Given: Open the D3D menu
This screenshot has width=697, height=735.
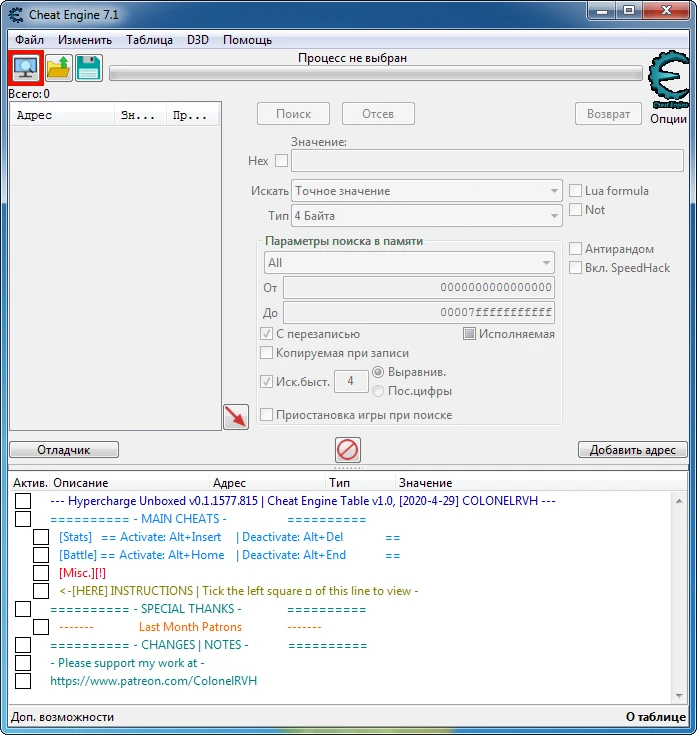Looking at the screenshot, I should tap(198, 40).
